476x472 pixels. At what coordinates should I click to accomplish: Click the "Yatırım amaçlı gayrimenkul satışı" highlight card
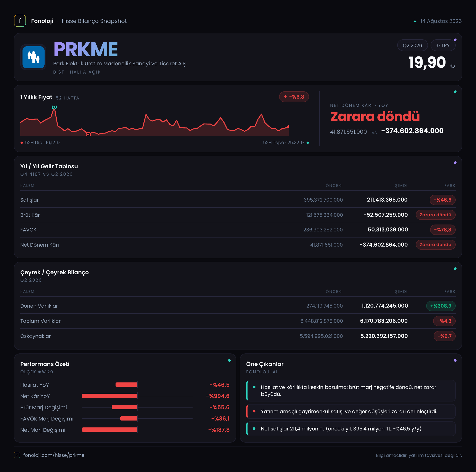click(x=351, y=411)
